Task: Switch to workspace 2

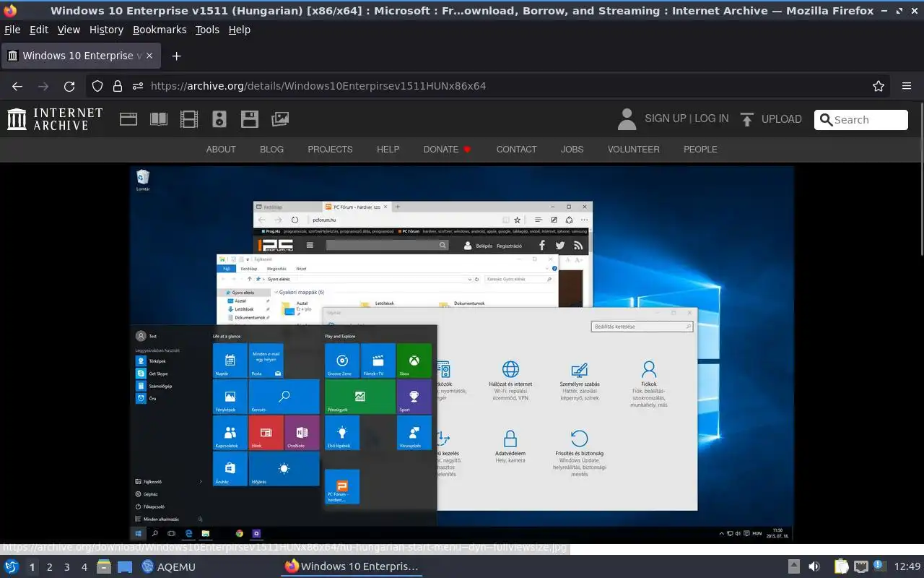Action: 49,567
